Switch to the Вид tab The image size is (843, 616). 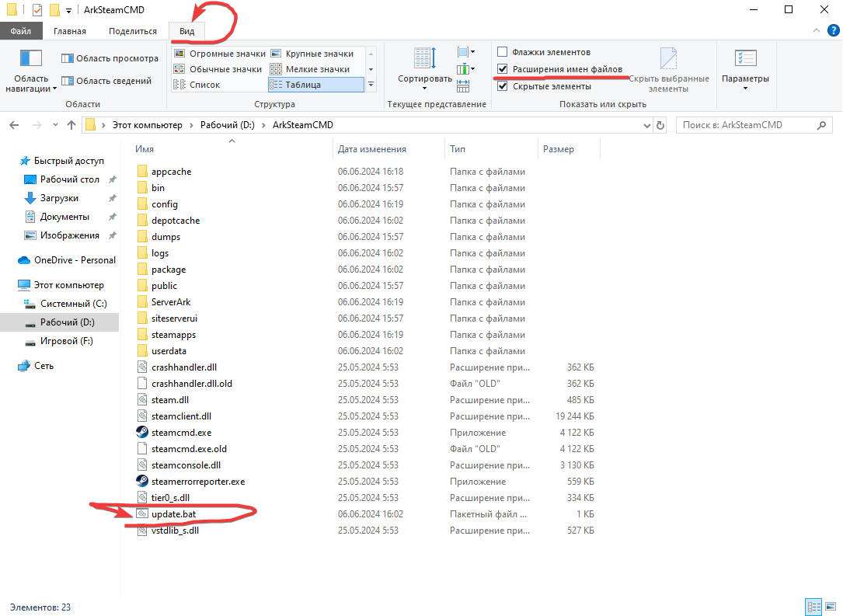186,31
